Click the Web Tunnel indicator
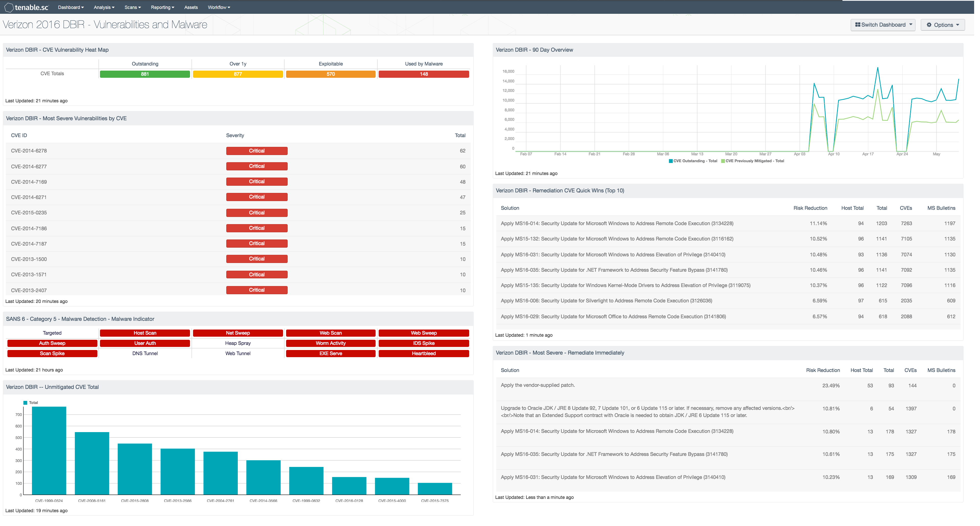 [x=238, y=354]
